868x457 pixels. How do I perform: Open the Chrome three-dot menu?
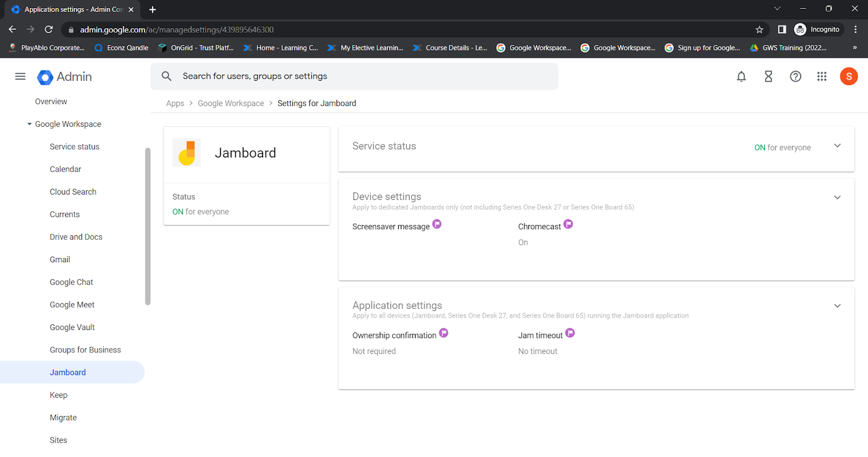(856, 30)
